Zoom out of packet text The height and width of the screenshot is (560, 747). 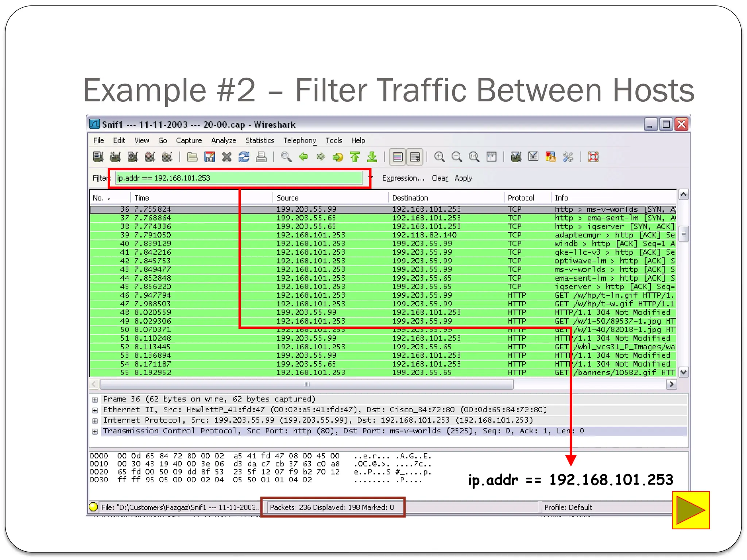tap(457, 157)
